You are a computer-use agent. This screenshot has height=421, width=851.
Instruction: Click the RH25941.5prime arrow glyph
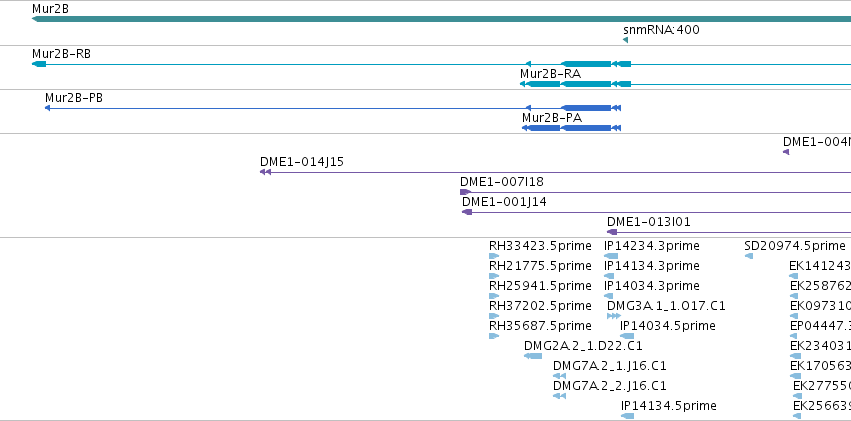point(494,296)
